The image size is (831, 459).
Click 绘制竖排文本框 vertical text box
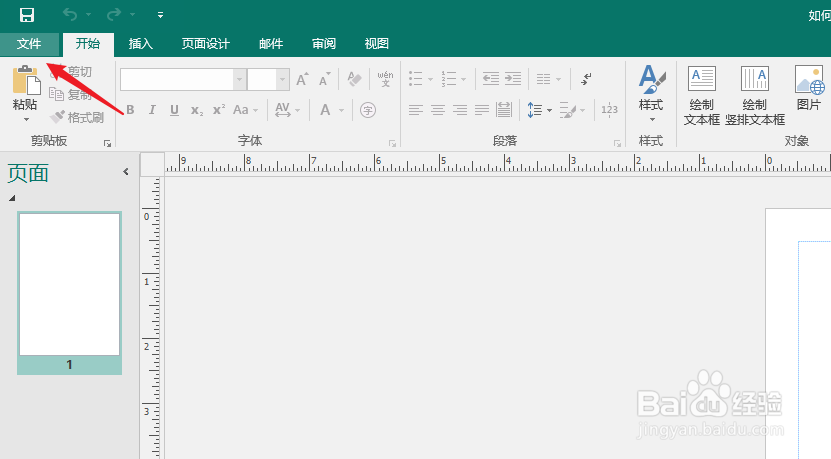755,95
